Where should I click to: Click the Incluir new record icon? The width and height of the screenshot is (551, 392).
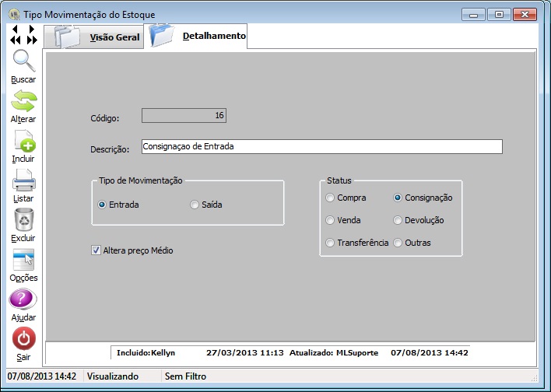pyautogui.click(x=23, y=142)
